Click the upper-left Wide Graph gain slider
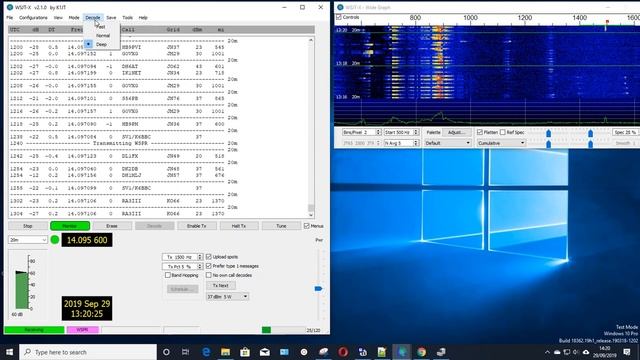640x360 pixels. pyautogui.click(x=549, y=133)
